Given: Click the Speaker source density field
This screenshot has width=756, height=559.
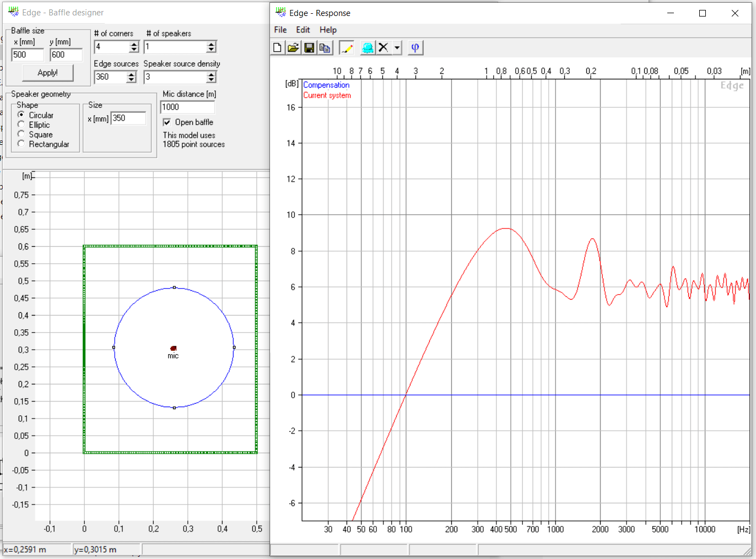Looking at the screenshot, I should click(175, 77).
